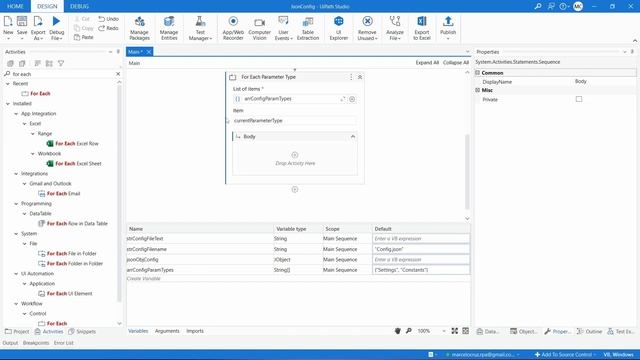The image size is (640, 360).
Task: Open the Variables panel tab
Action: click(x=138, y=331)
